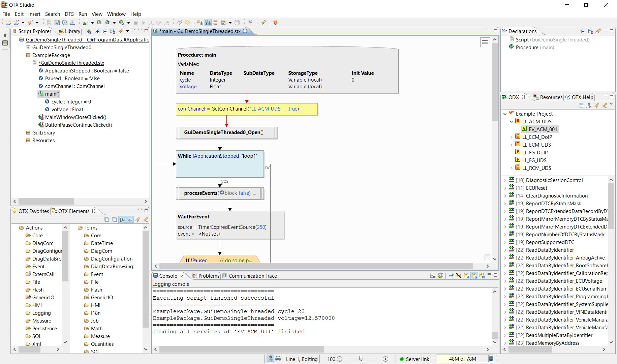
Task: Select EV_ACM_001 in the ODX tree
Action: coord(543,129)
